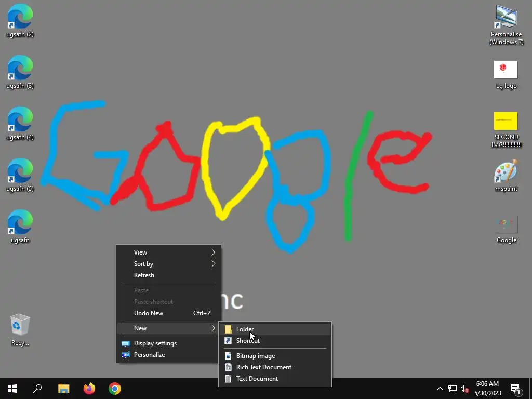Choose Refresh from the context menu
This screenshot has height=399, width=532.
tap(169, 275)
